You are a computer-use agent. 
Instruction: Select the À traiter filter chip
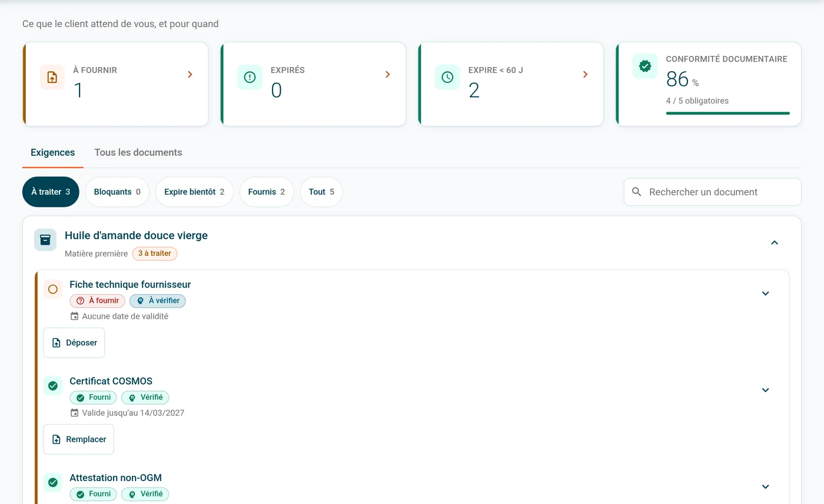(51, 192)
